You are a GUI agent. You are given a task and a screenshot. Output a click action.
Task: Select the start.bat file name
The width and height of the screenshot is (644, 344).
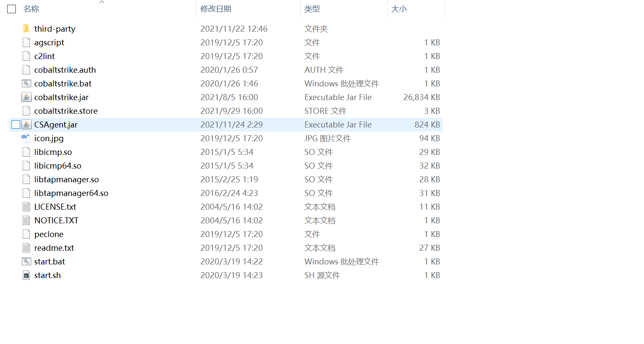50,261
